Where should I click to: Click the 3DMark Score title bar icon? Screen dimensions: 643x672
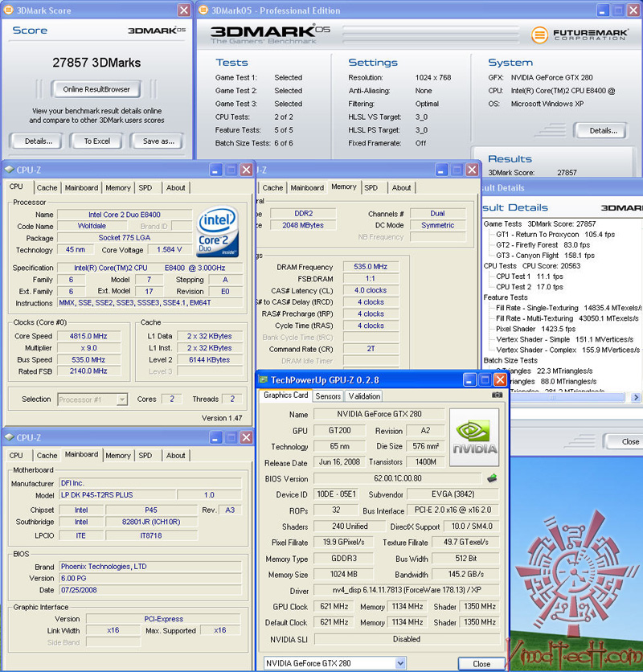click(9, 10)
